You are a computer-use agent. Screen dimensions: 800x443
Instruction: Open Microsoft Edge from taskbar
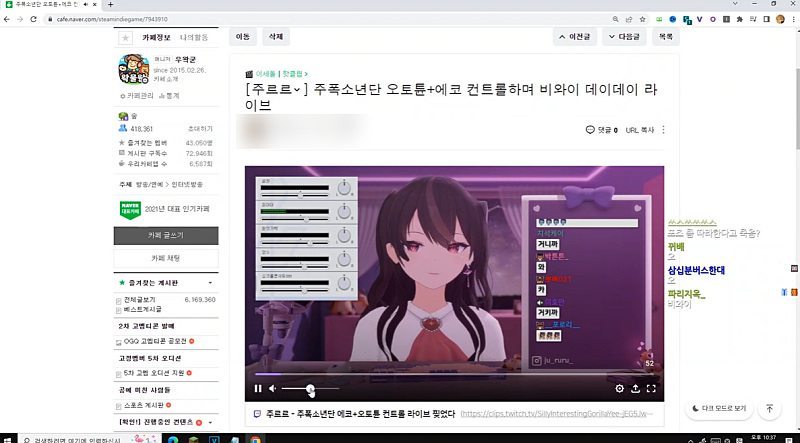(x=172, y=439)
